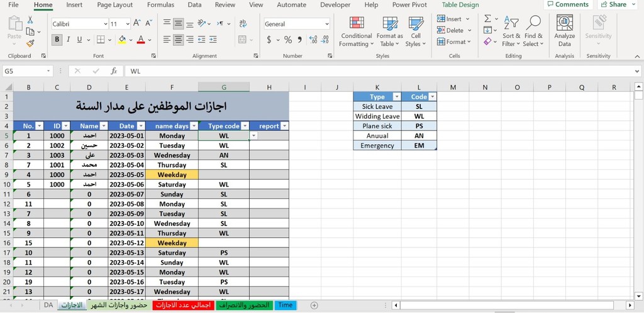Open font color dropdown arrow
644x313 pixels.
(150, 40)
